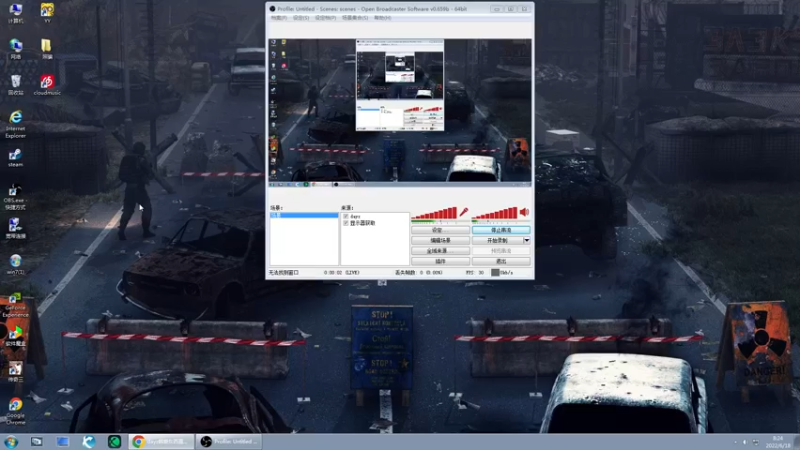Toggle the monitor capture source checkbox
The image size is (800, 450).
click(x=346, y=223)
